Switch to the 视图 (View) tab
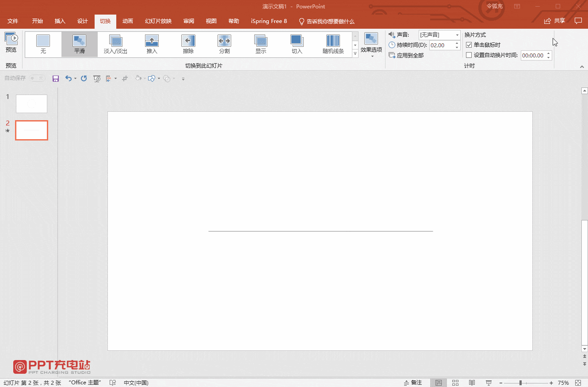Screen dimensions: 588x387 [x=211, y=21]
